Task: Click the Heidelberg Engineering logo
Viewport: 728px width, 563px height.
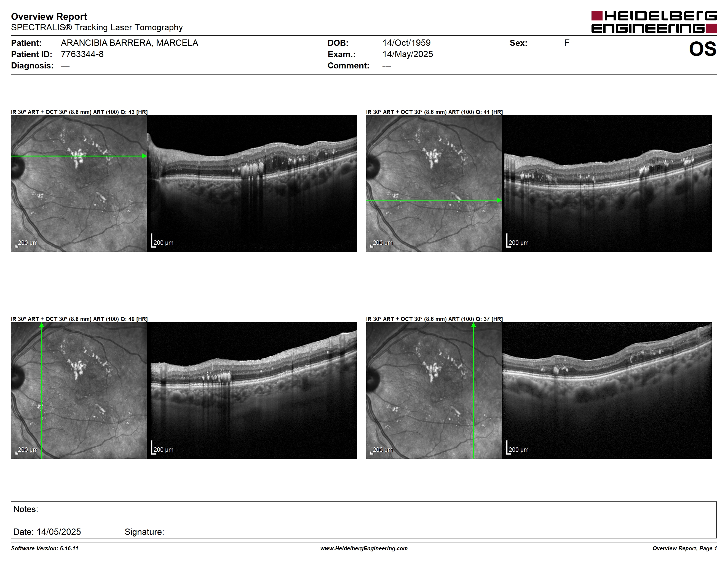Action: [654, 22]
